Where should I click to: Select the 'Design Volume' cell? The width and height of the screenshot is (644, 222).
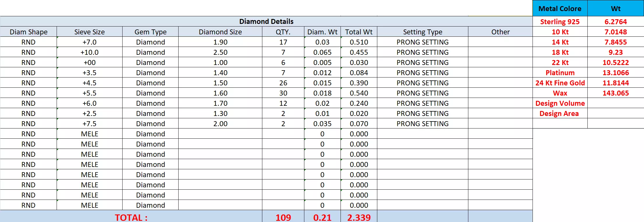560,103
